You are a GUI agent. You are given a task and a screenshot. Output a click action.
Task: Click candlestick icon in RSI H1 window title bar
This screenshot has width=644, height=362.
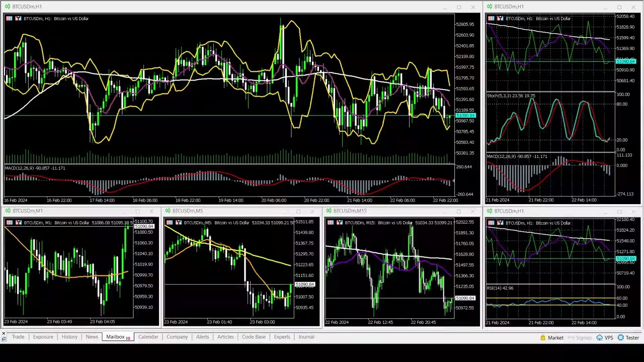click(489, 211)
